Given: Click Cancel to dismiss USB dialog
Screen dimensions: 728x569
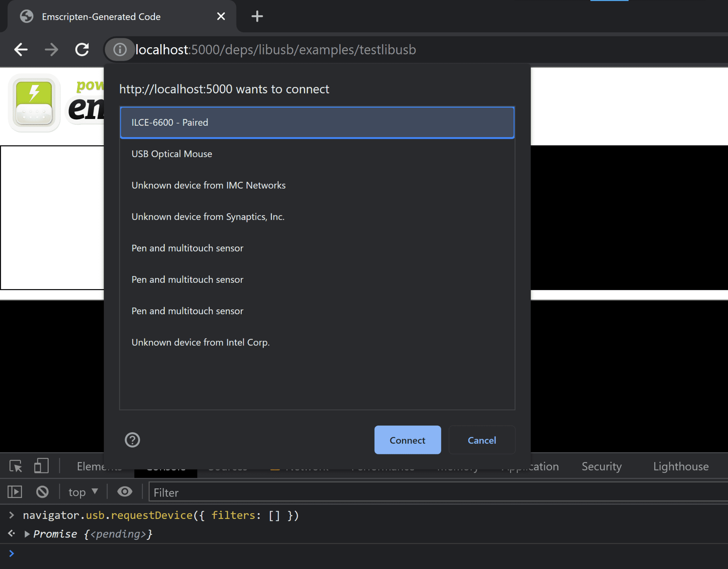Looking at the screenshot, I should tap(482, 440).
